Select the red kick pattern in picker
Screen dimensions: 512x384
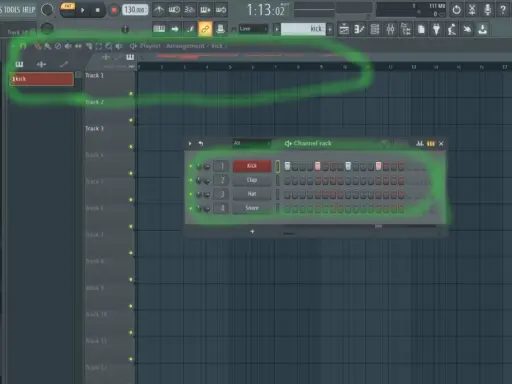coord(41,79)
